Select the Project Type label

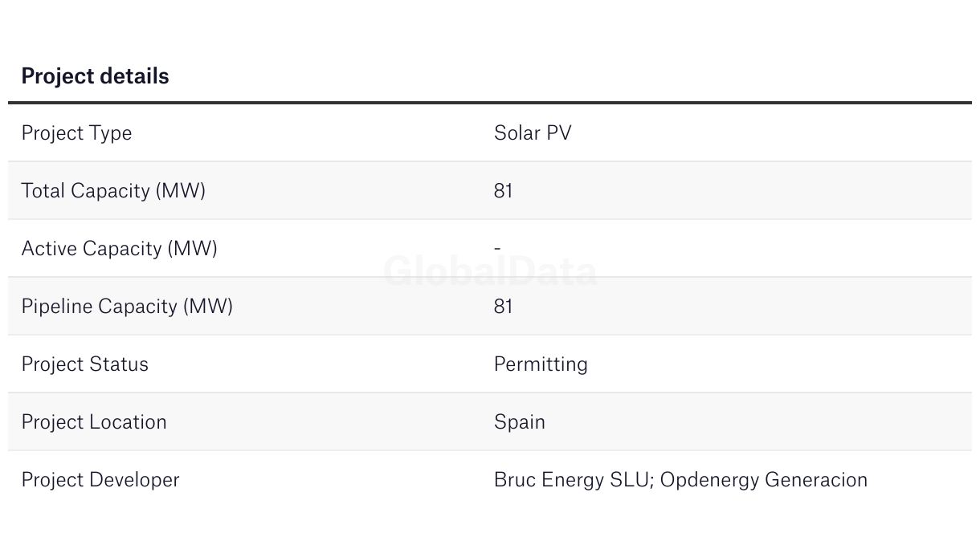(76, 133)
